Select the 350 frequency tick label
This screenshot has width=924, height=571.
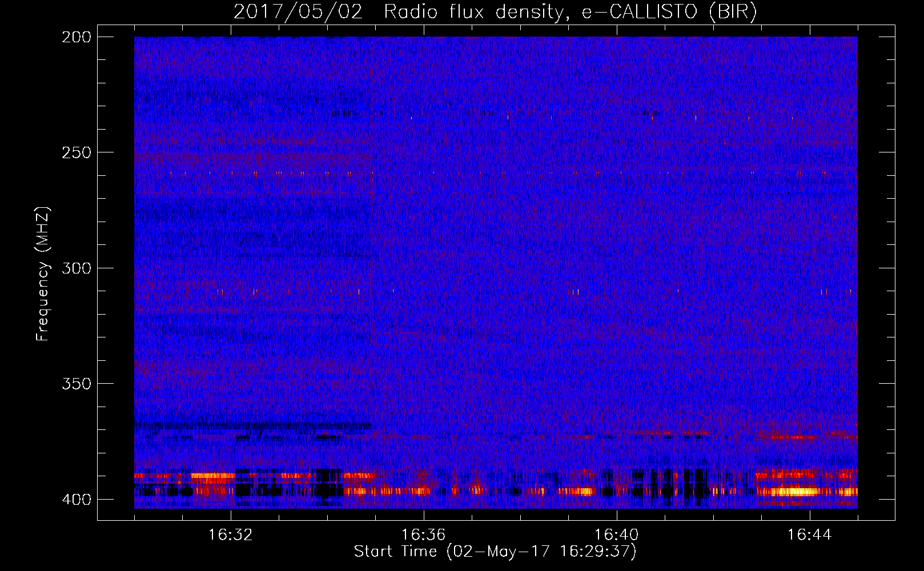[x=77, y=383]
